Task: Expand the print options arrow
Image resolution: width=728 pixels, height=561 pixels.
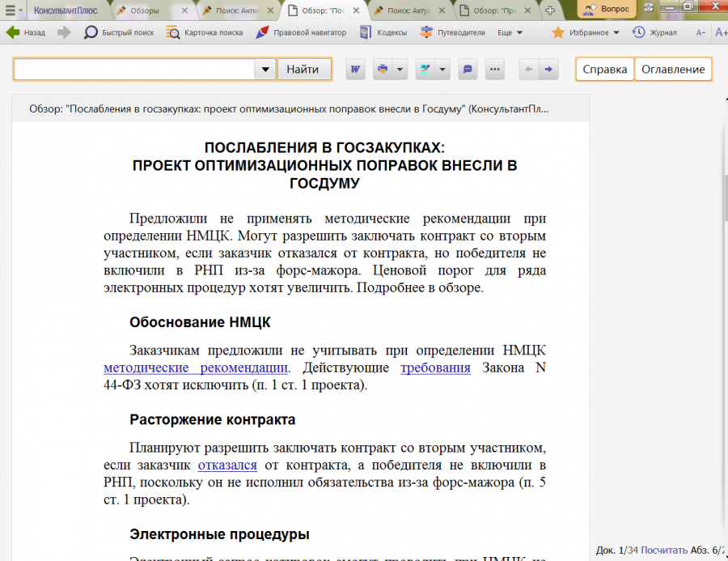Action: tap(400, 70)
